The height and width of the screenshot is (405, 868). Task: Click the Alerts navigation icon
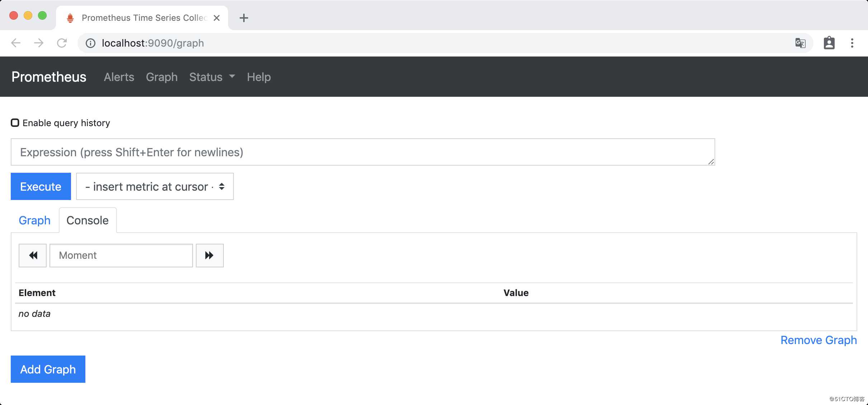click(119, 77)
